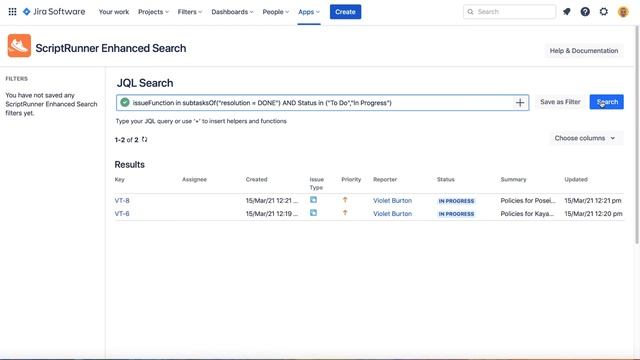Click the Create button
This screenshot has width=640, height=360.
point(345,12)
